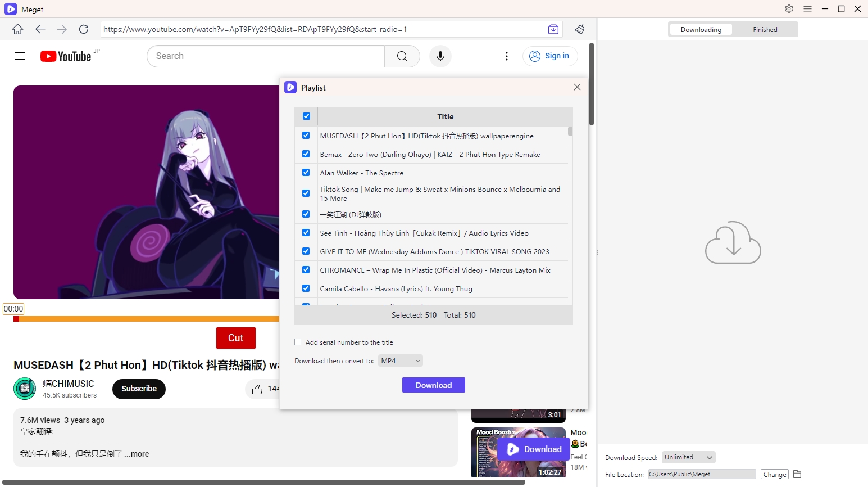Go to the browser home page
This screenshot has height=487, width=868.
click(18, 29)
